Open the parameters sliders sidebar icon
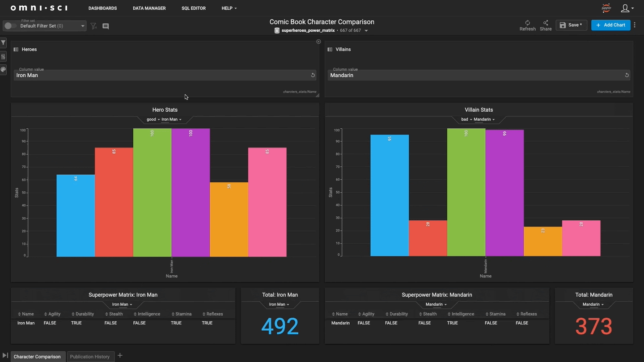This screenshot has height=362, width=644. pos(3,56)
